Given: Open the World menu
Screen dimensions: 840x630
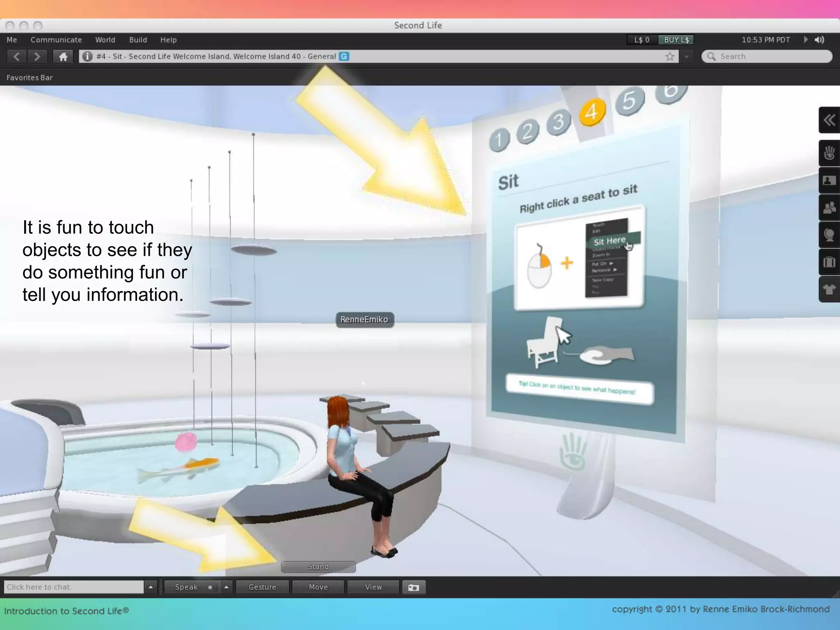Looking at the screenshot, I should tap(105, 40).
